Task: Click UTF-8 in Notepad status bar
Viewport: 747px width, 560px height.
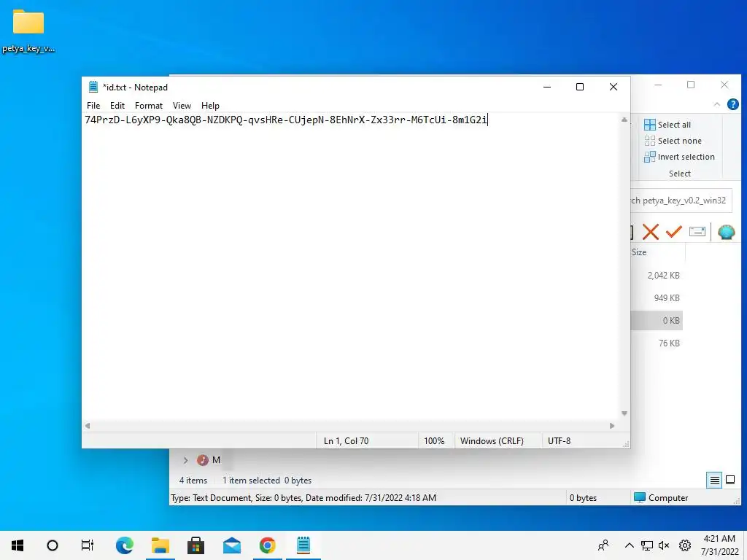Action: (559, 441)
